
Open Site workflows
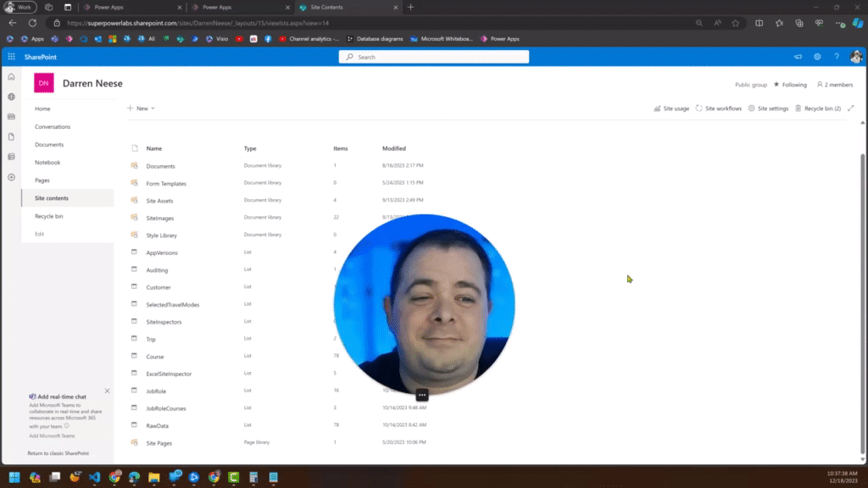click(719, 108)
